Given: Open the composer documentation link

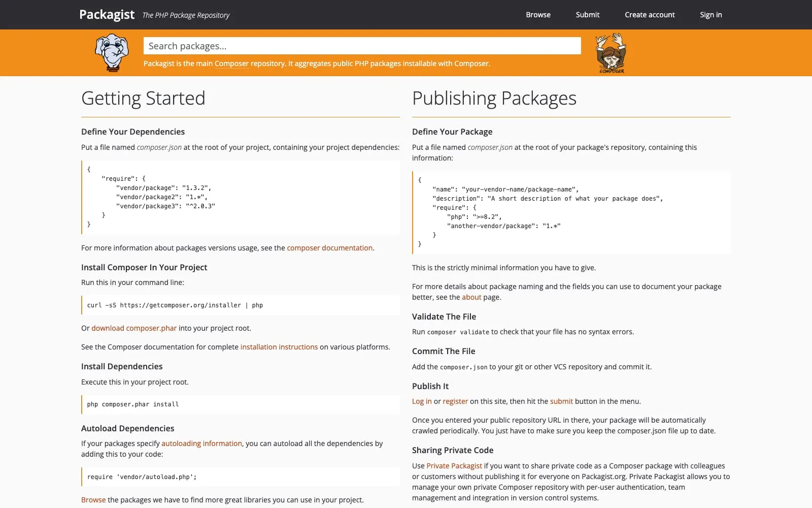Looking at the screenshot, I should point(329,248).
